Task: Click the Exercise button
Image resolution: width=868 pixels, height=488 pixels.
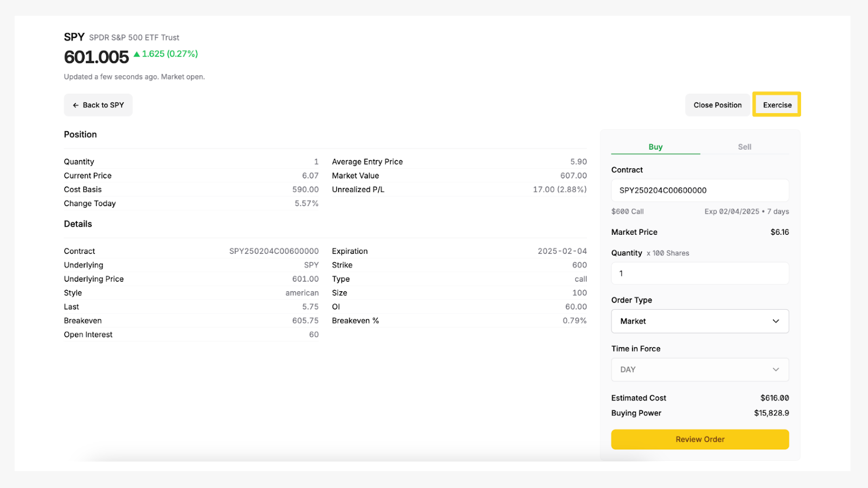Action: tap(777, 105)
